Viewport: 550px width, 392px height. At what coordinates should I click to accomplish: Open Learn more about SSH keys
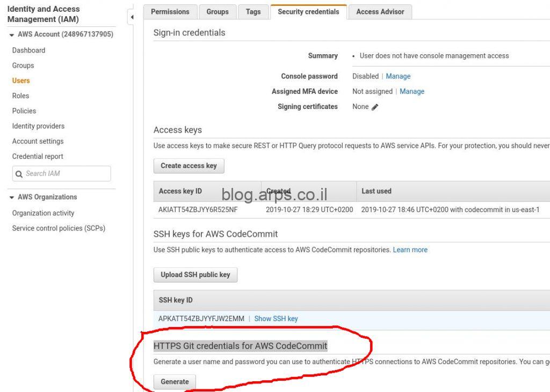(410, 250)
